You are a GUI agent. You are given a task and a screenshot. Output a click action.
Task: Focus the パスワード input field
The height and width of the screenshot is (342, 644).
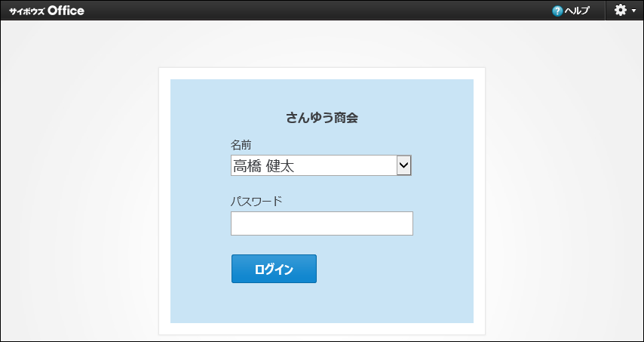[x=321, y=223]
